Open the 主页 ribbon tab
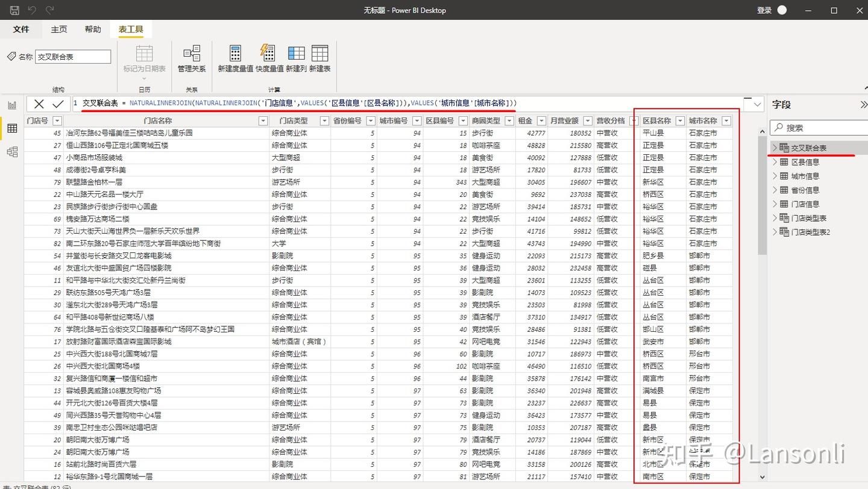This screenshot has width=868, height=489. point(59,30)
